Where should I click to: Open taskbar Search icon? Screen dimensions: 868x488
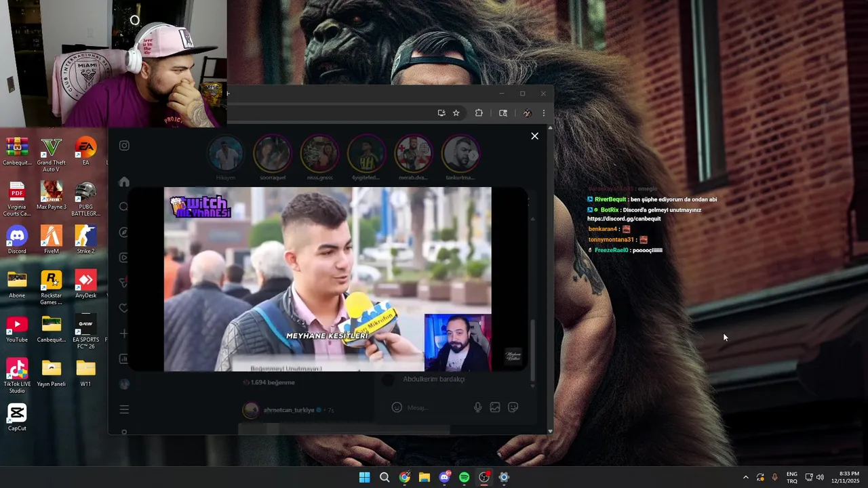[384, 477]
